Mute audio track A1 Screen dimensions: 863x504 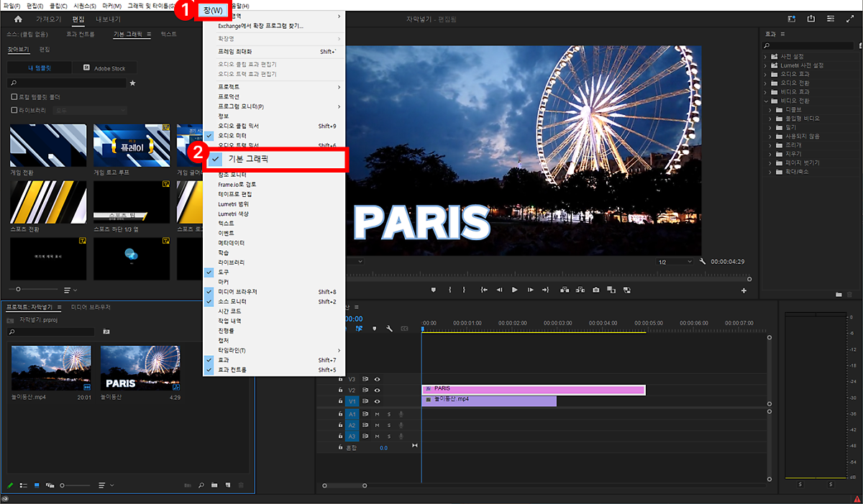coord(377,414)
